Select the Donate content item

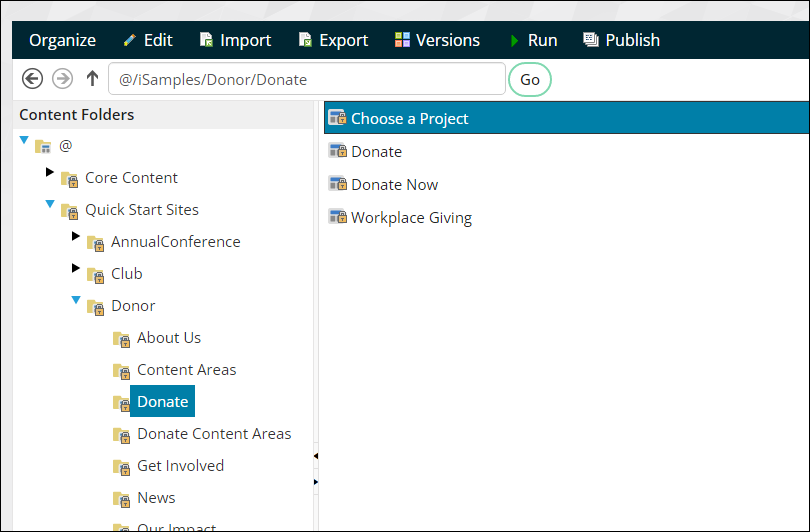[x=377, y=151]
